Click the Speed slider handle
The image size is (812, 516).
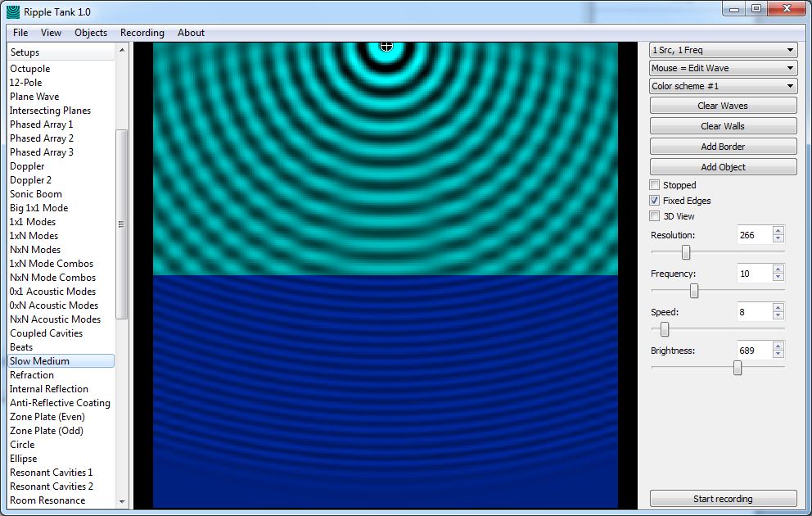point(665,329)
